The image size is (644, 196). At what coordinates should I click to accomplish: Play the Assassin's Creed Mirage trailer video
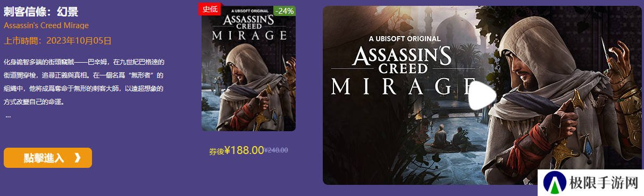(x=482, y=96)
